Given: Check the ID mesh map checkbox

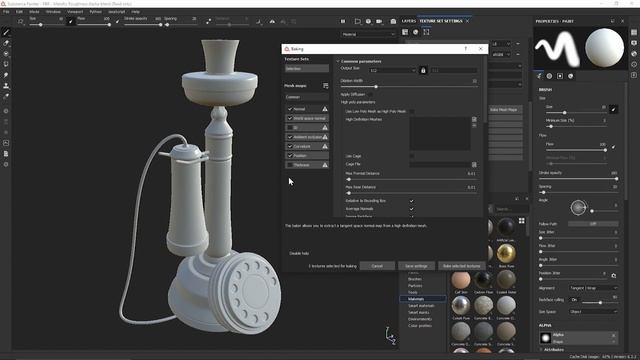Looking at the screenshot, I should tap(290, 128).
